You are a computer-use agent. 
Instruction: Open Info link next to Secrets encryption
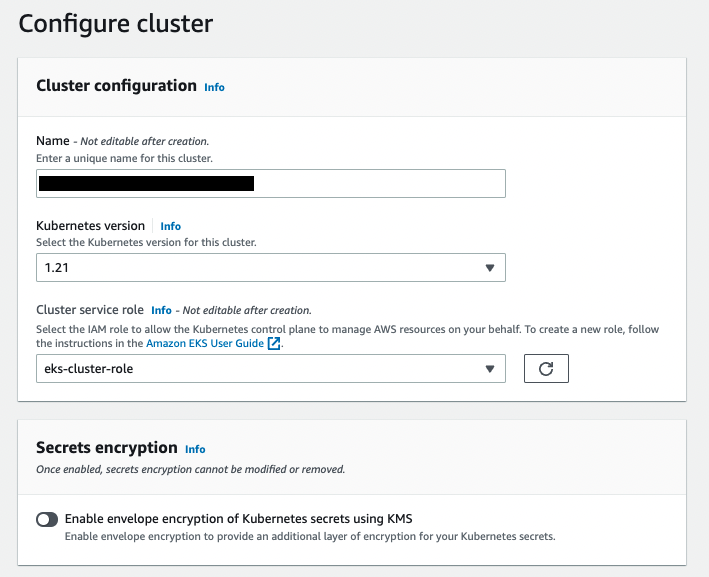click(x=195, y=449)
